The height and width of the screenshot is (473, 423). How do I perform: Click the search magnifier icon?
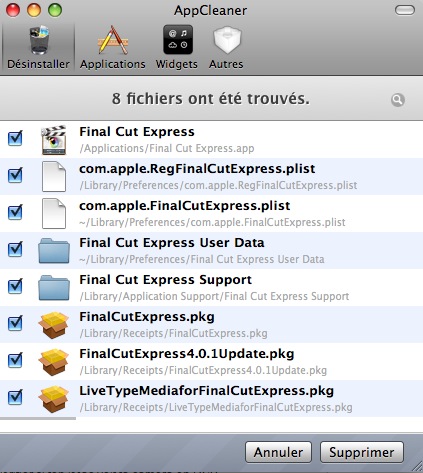398,100
